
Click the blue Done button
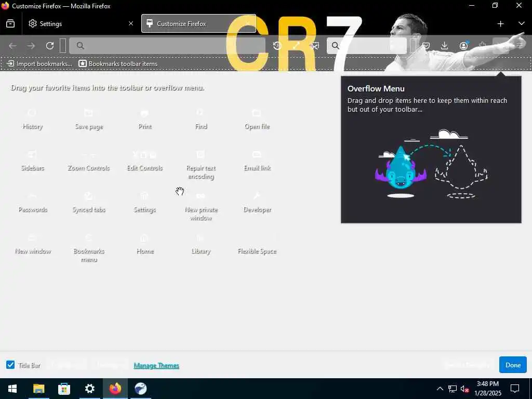(513, 365)
